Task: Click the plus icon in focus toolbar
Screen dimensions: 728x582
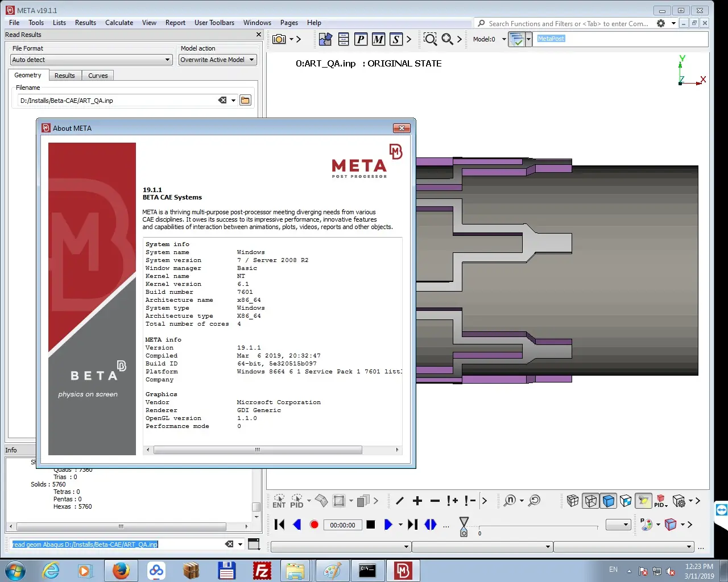Action: click(x=417, y=501)
